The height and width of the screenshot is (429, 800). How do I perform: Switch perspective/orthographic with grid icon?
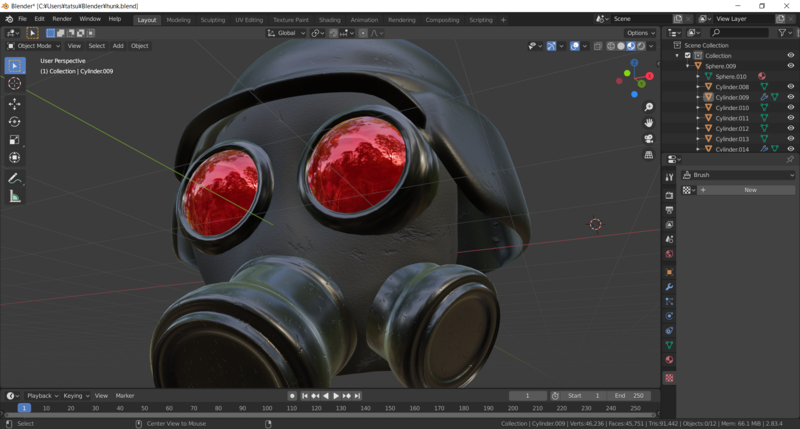coord(648,155)
